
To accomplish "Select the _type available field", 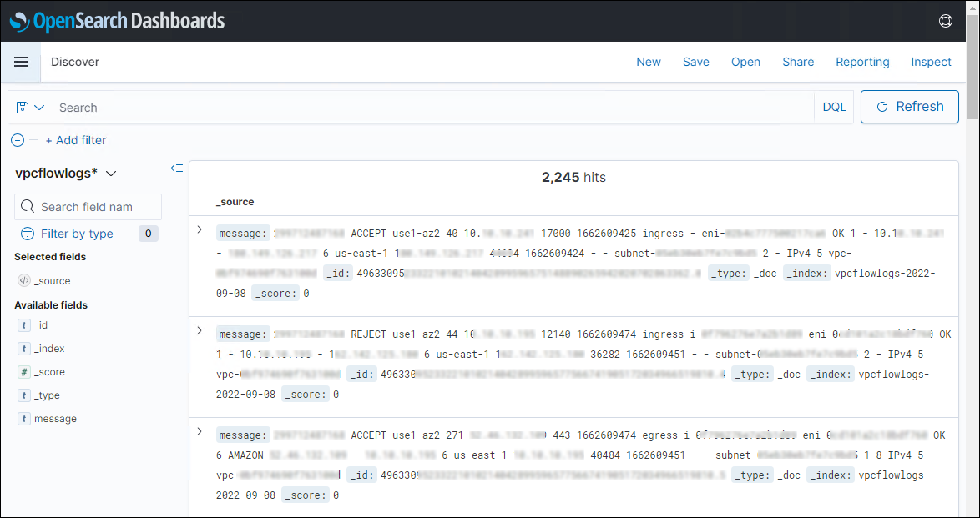I will (47, 395).
